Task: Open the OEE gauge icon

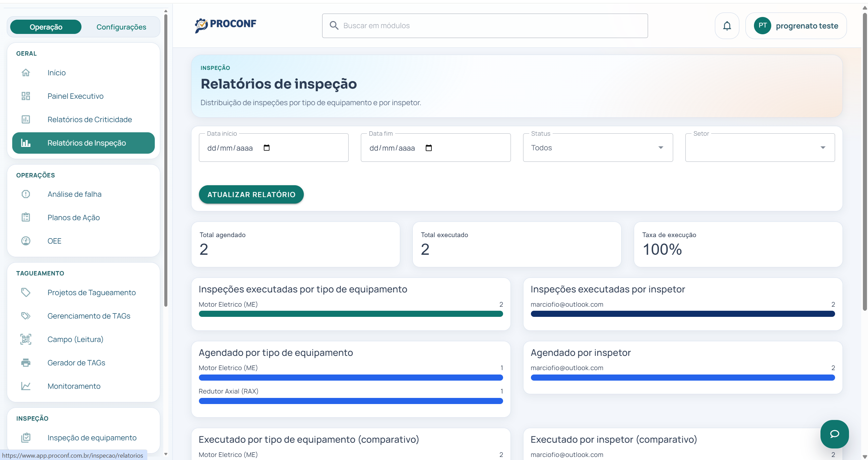Action: tap(26, 241)
